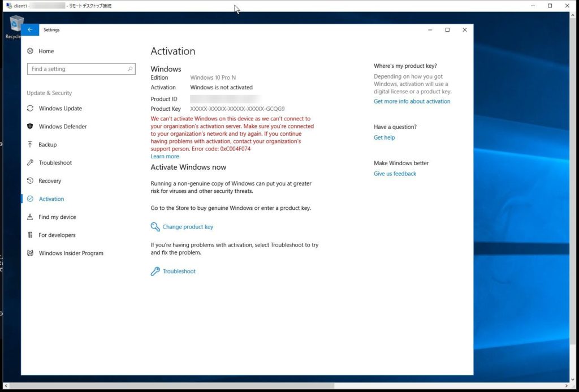Select Windows Update in the sidebar
This screenshot has height=392, width=579.
tap(61, 108)
